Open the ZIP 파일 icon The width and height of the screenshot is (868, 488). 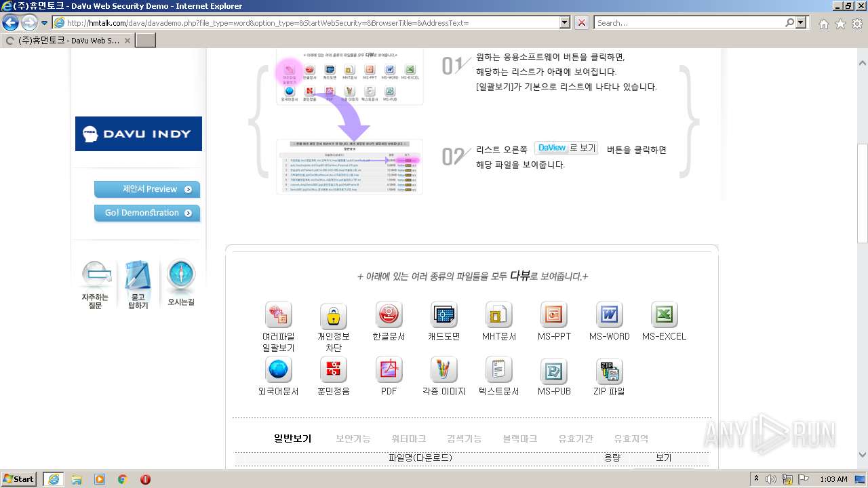click(x=609, y=371)
